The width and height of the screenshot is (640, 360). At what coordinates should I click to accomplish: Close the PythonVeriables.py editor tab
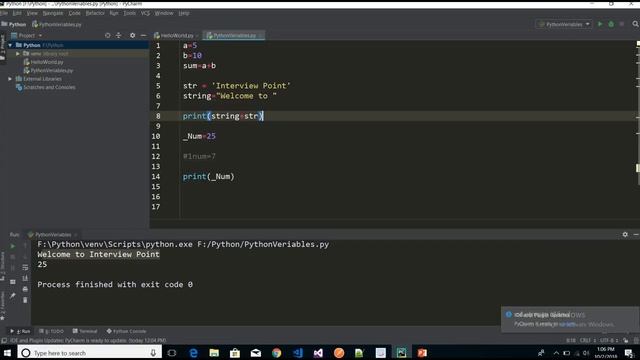point(261,36)
